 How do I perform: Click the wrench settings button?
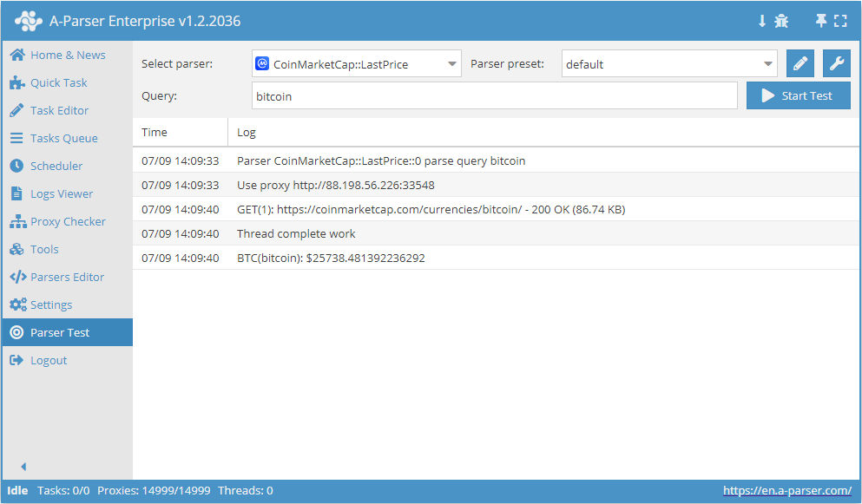coord(837,63)
